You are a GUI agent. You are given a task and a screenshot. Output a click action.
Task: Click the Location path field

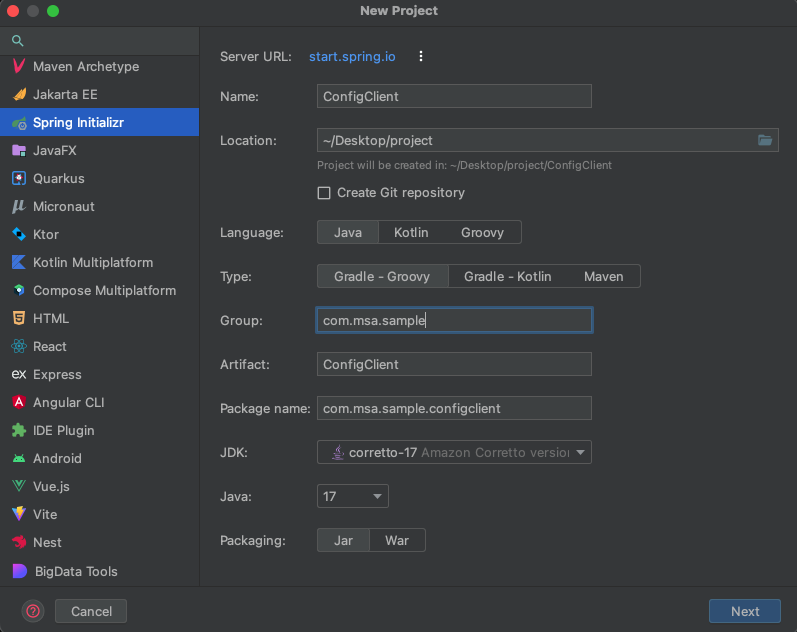(x=547, y=140)
